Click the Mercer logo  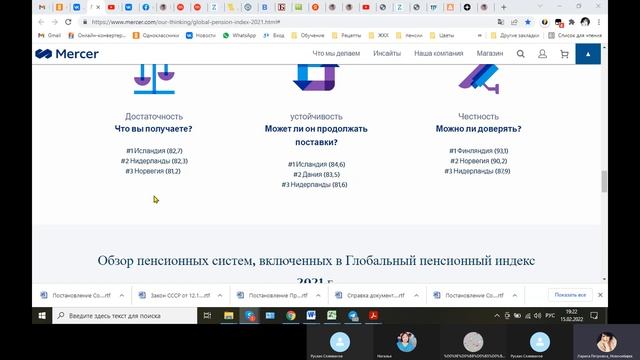point(67,54)
